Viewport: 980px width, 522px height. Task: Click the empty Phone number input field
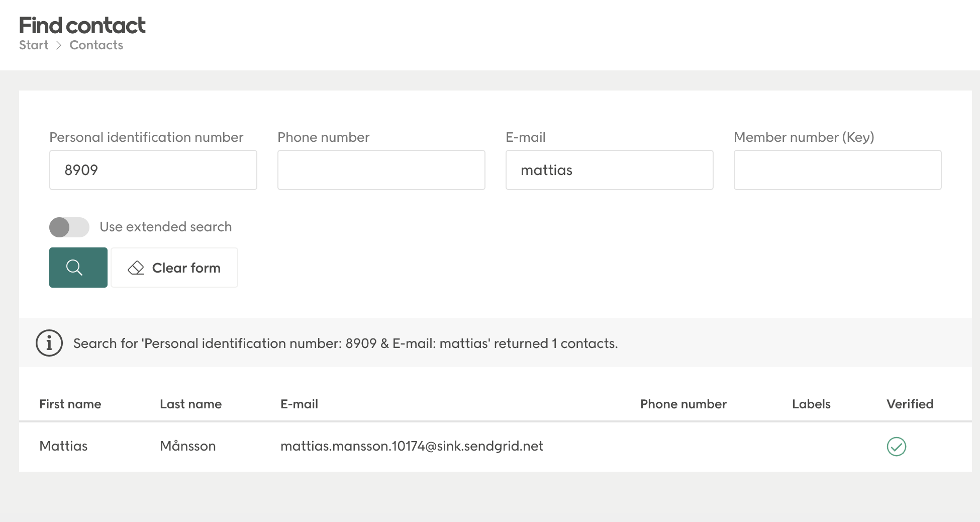(x=380, y=170)
